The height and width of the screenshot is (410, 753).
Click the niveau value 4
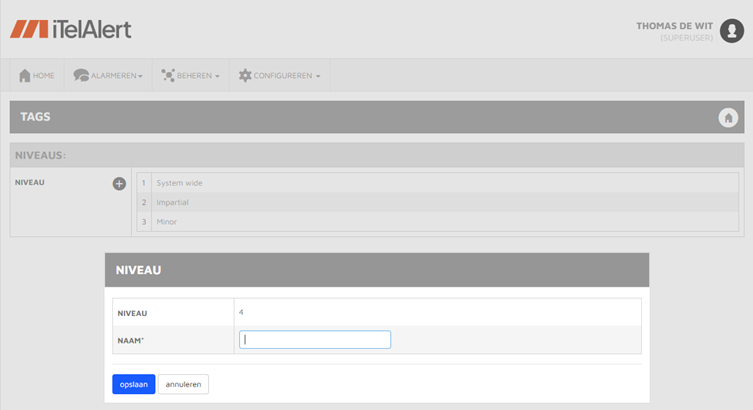pyautogui.click(x=241, y=312)
